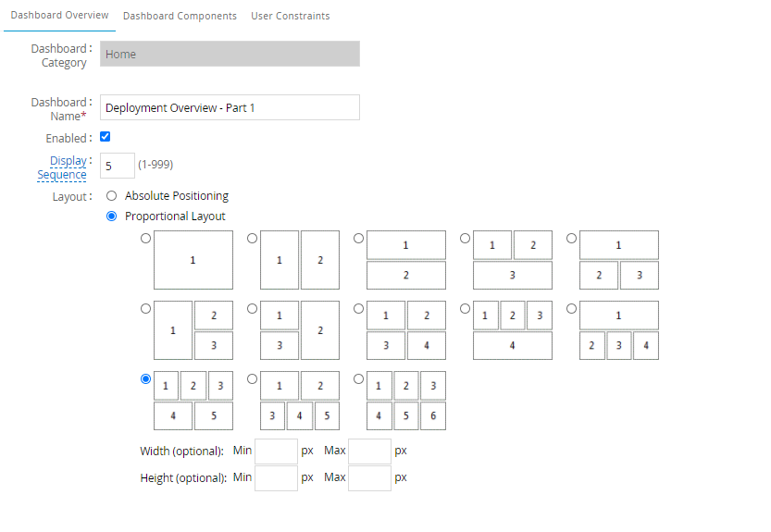This screenshot has height=532, width=771.
Task: Open the Dashboard Components tab
Action: click(x=180, y=16)
